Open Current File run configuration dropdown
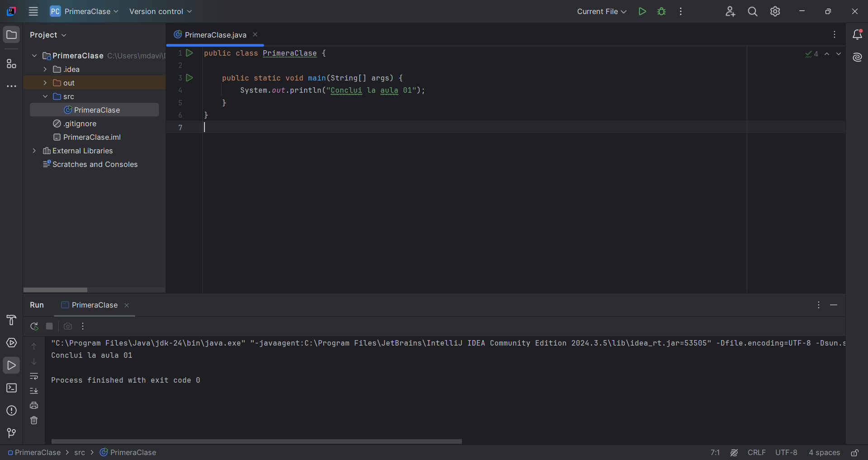Viewport: 868px width, 460px height. (602, 11)
